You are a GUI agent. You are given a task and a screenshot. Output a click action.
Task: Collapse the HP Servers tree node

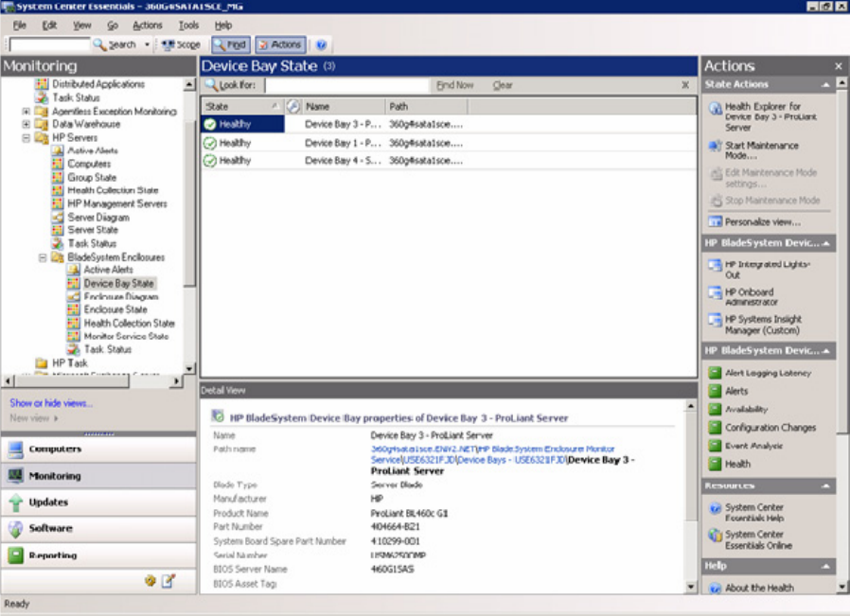click(27, 138)
